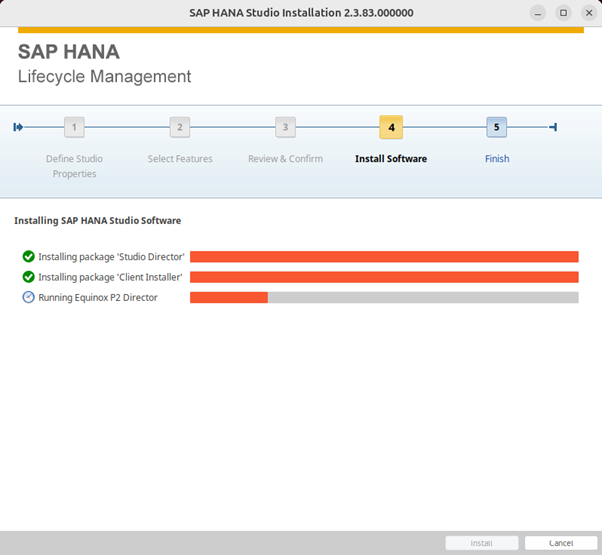Open the Define Studio Properties step label
Image resolution: width=602 pixels, height=555 pixels.
pyautogui.click(x=74, y=166)
